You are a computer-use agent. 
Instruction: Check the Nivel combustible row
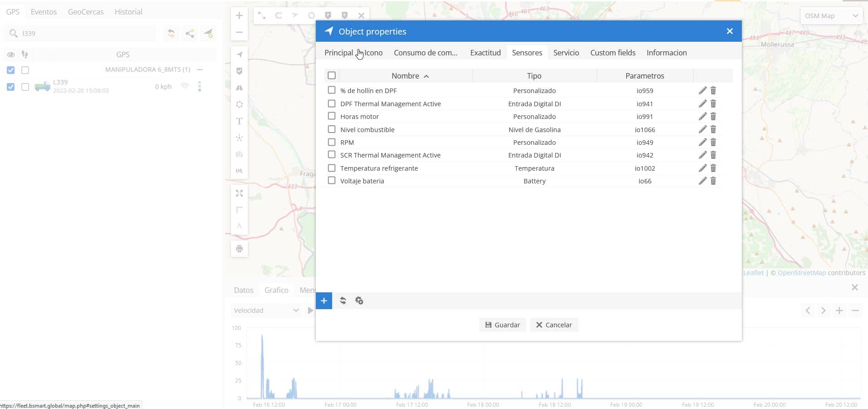[x=332, y=129]
